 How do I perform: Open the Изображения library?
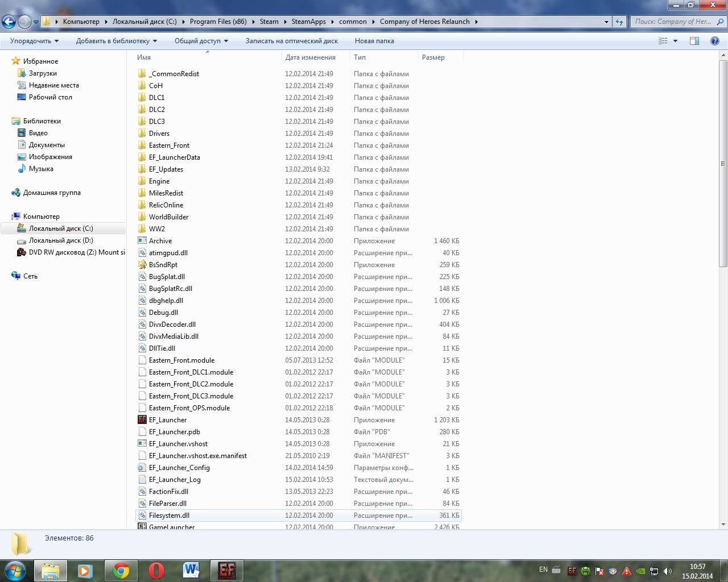(x=51, y=157)
